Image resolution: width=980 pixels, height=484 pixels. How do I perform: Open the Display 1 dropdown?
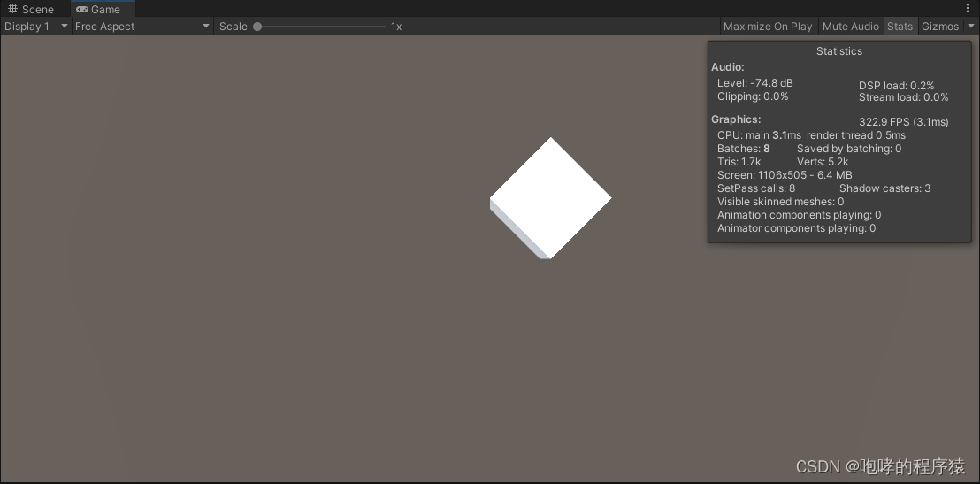(35, 27)
